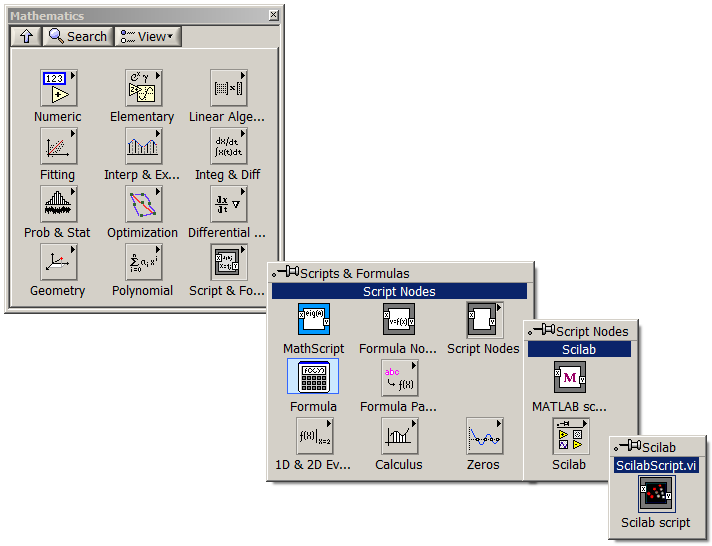The width and height of the screenshot is (712, 546).
Task: Pin the Scripts & Formulas palette
Action: click(286, 273)
